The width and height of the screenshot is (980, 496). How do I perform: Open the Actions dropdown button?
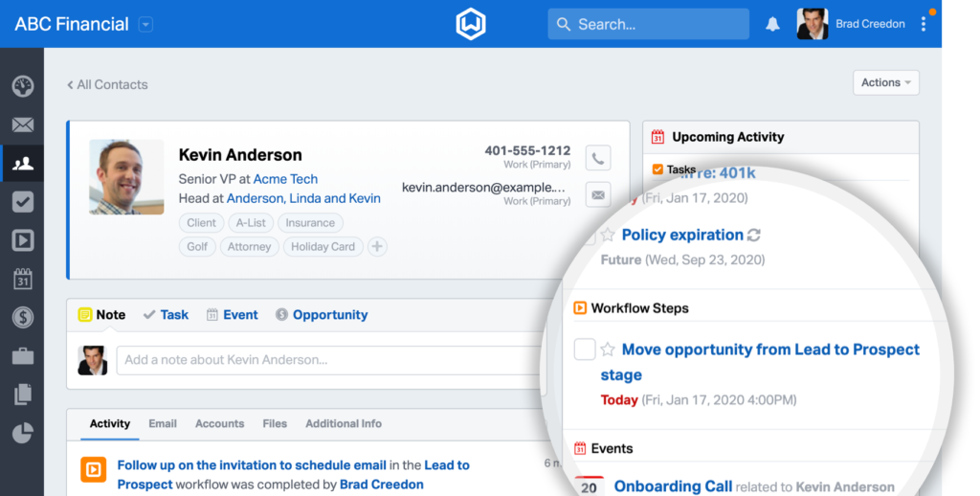click(x=885, y=82)
